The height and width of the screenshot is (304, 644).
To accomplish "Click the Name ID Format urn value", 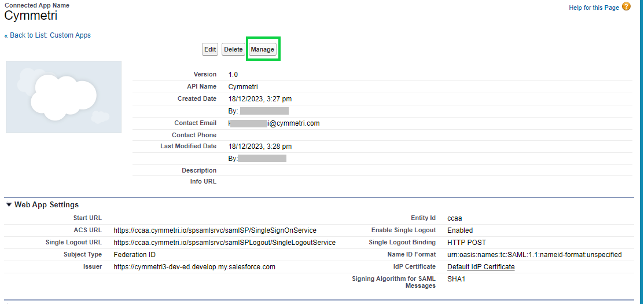I will tap(534, 255).
